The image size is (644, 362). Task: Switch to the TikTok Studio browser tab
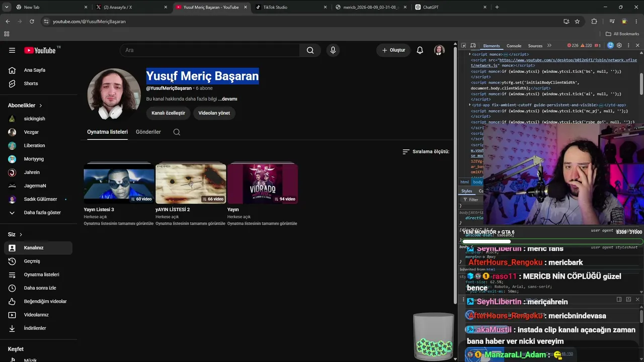tap(291, 7)
